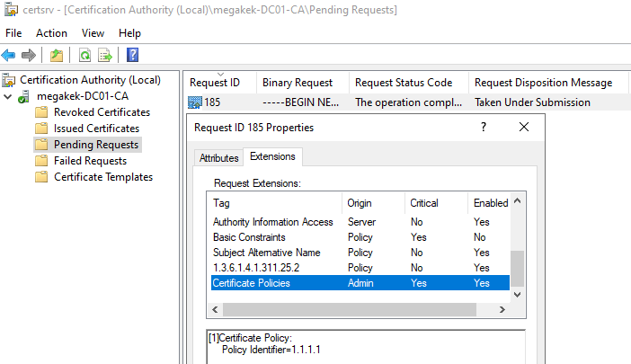Click the Export List toolbar icon

[x=104, y=56]
